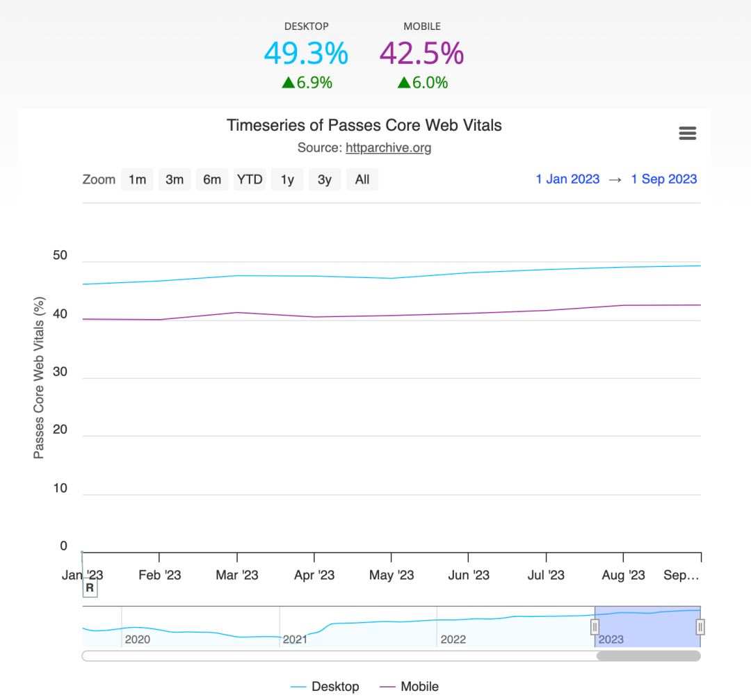The image size is (751, 700).
Task: Click the right navigator range handle
Action: pos(700,627)
